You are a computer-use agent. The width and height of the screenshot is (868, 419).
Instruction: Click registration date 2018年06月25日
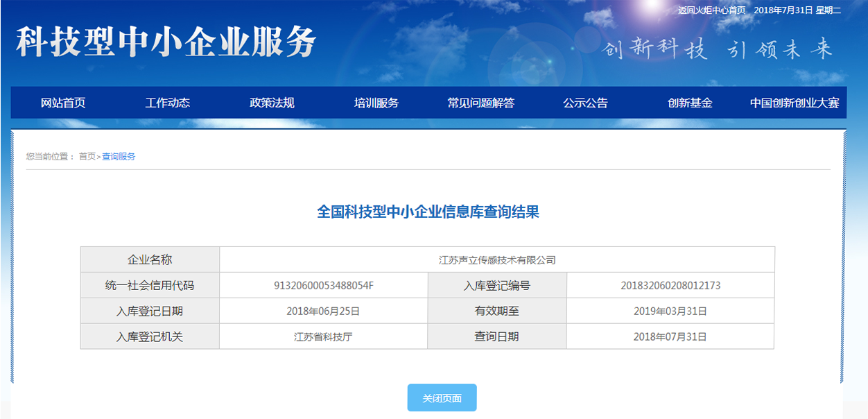[323, 311]
